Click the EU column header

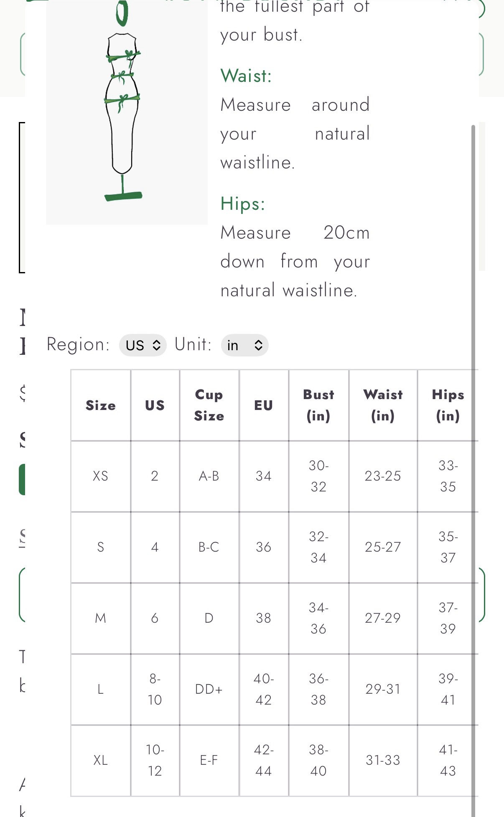264,405
